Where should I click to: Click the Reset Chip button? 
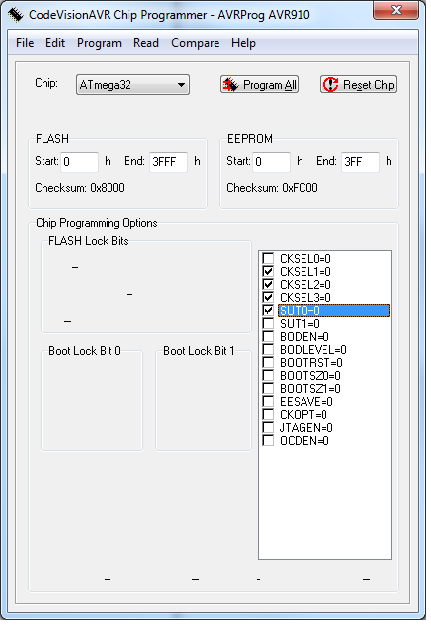[x=358, y=85]
